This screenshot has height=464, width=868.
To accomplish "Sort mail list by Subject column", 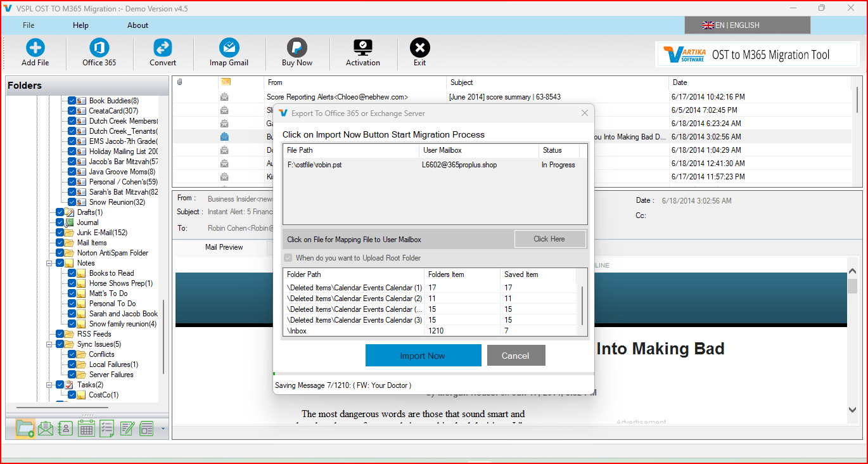I will coord(558,82).
